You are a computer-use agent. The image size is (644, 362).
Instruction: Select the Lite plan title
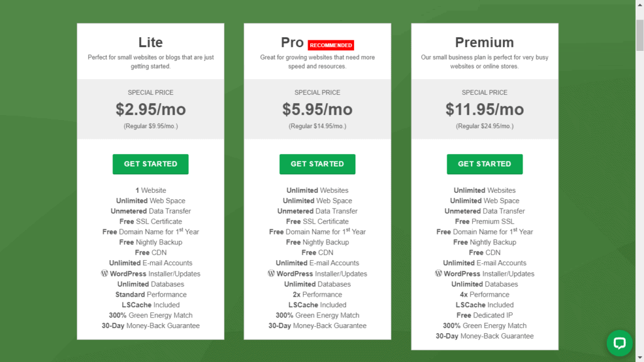click(150, 42)
